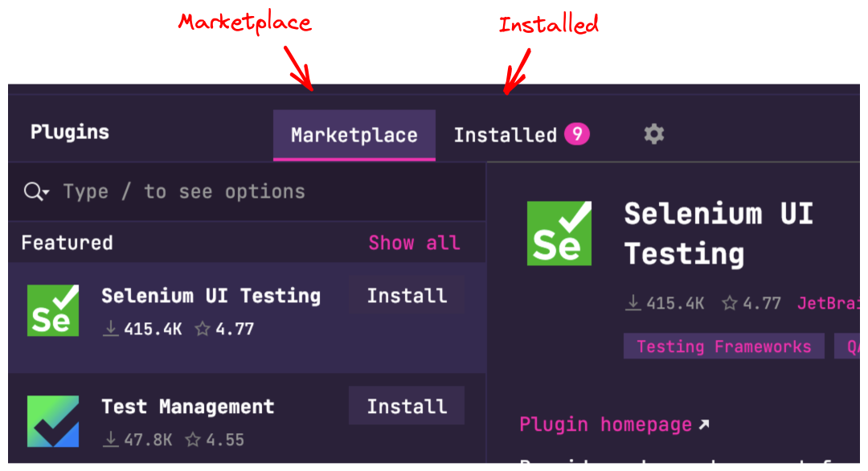Click the download count icon in the detail panel
This screenshot has width=868, height=471.
click(633, 303)
